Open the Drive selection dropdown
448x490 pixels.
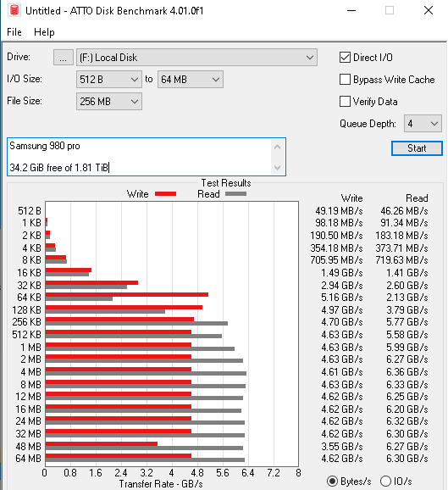pos(197,58)
